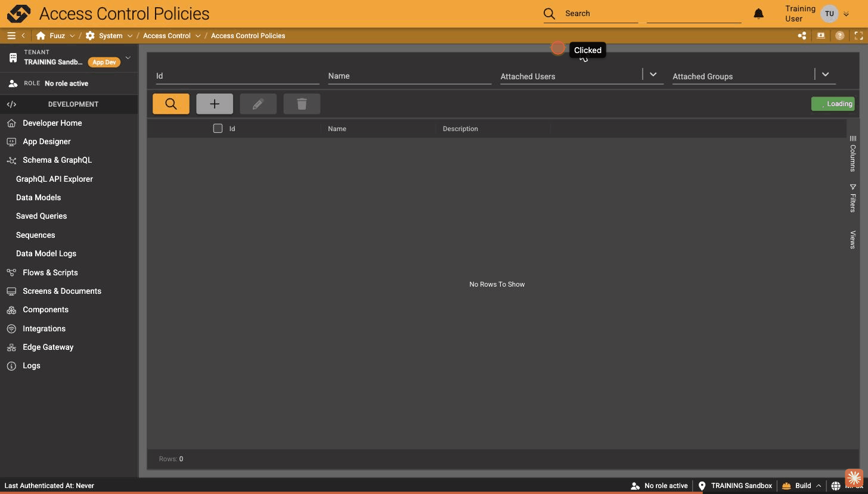Viewport: 868px width, 494px height.
Task: Click No role active in the status bar
Action: tap(659, 486)
